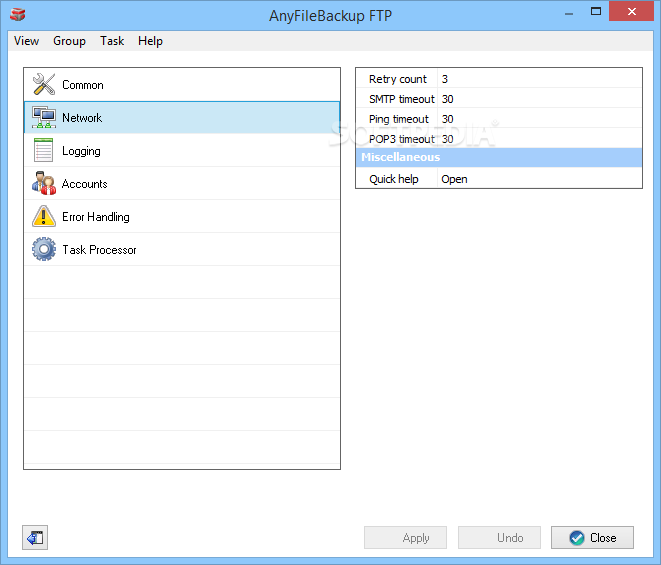Viewport: 661px width, 565px height.
Task: Select the Logging category text
Action: 81,151
